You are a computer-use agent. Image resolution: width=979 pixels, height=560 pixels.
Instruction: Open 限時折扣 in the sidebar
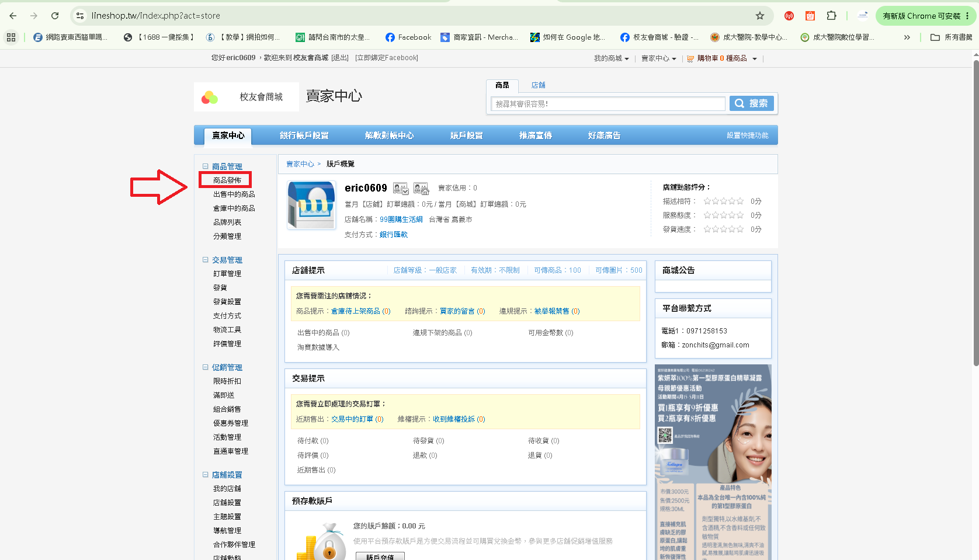coord(227,381)
